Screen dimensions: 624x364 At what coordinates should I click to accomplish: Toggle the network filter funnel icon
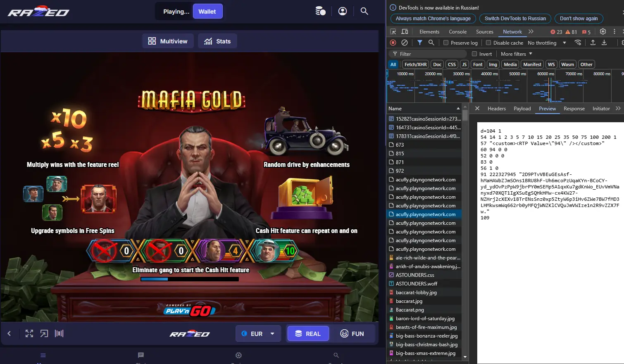[x=420, y=43]
